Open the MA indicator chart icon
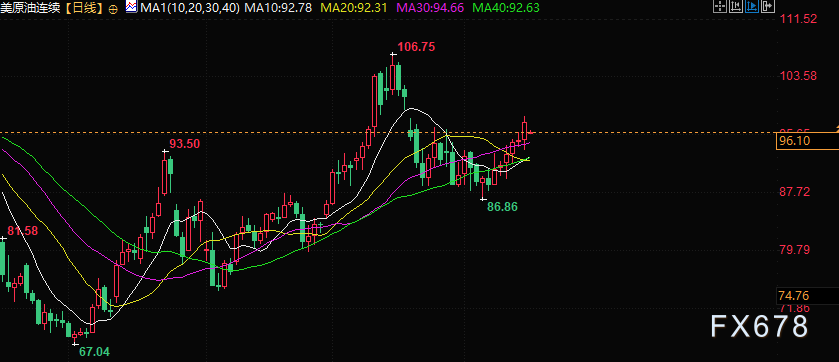Image resolution: width=839 pixels, height=362 pixels. pos(131,6)
